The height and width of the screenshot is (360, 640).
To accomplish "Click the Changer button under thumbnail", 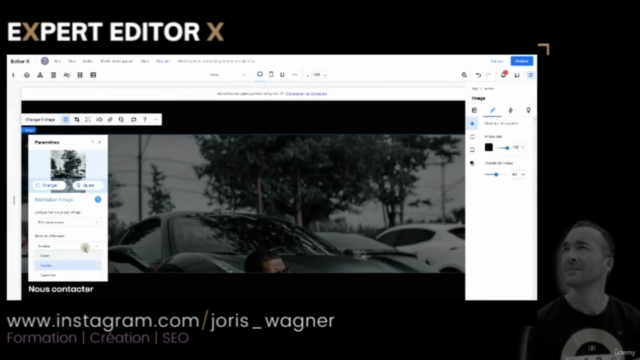I will pyautogui.click(x=49, y=185).
